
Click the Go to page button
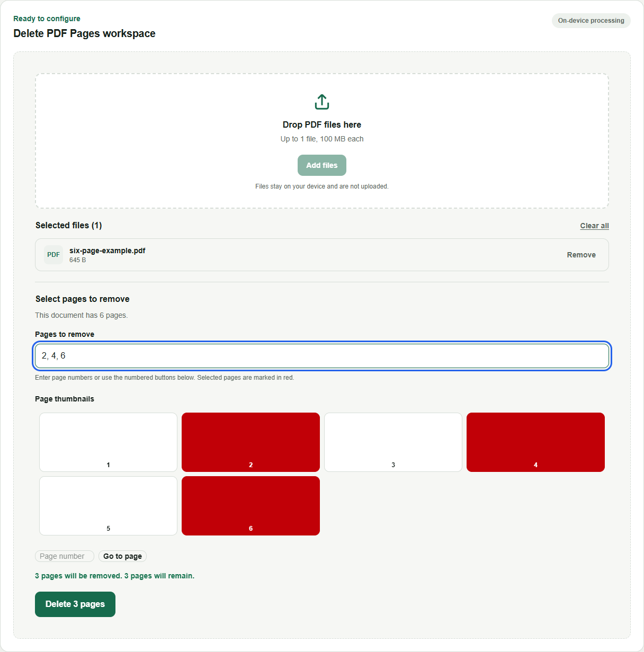coord(122,556)
